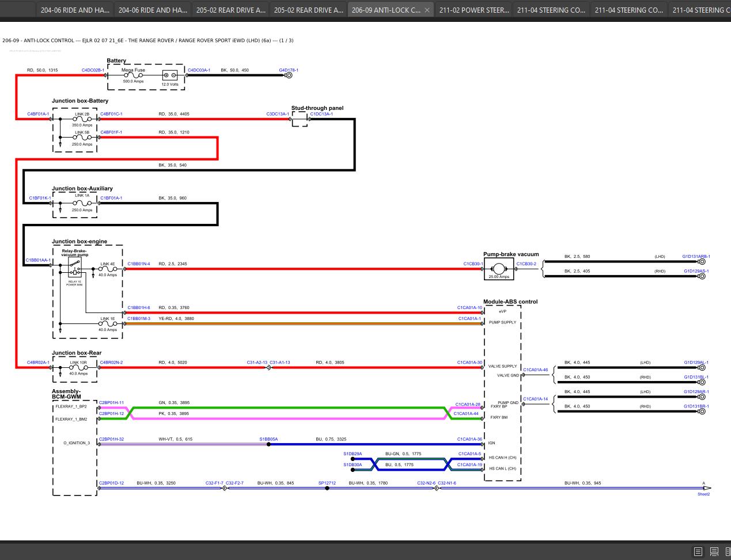The height and width of the screenshot is (560, 731).
Task: Follow the Sheet2 link at wire end
Action: tap(703, 494)
